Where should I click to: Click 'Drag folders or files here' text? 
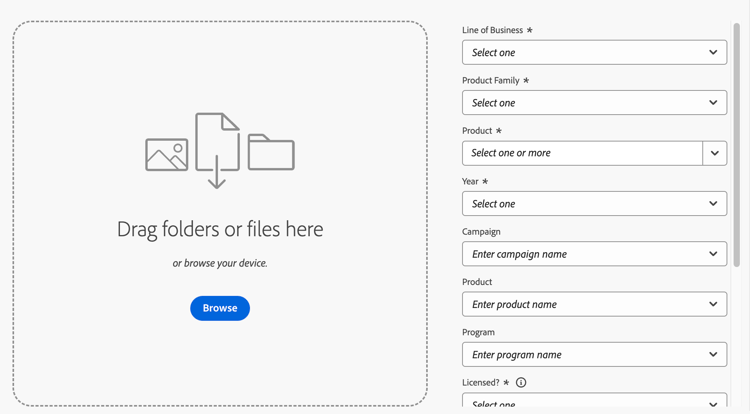[220, 229]
